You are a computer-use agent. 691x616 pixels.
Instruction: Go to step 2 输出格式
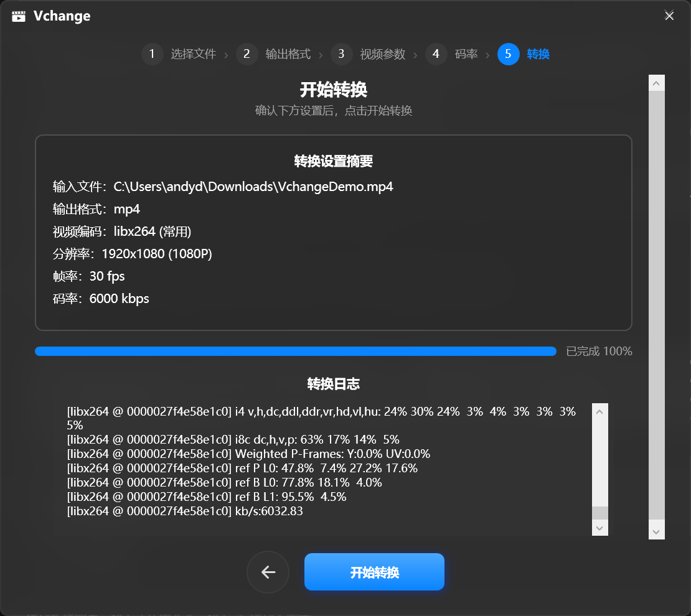pyautogui.click(x=274, y=54)
